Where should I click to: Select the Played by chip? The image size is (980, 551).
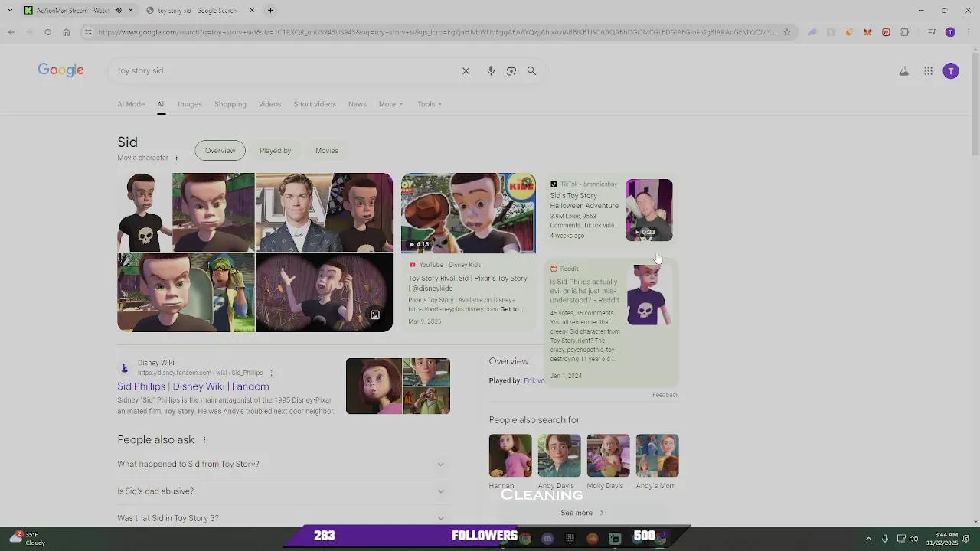tap(276, 151)
